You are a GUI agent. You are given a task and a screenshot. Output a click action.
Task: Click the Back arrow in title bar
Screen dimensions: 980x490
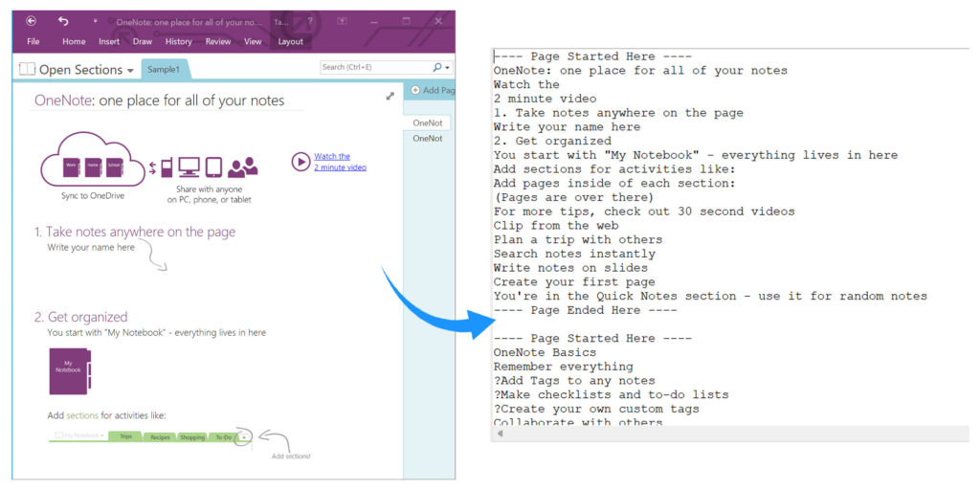pyautogui.click(x=32, y=21)
